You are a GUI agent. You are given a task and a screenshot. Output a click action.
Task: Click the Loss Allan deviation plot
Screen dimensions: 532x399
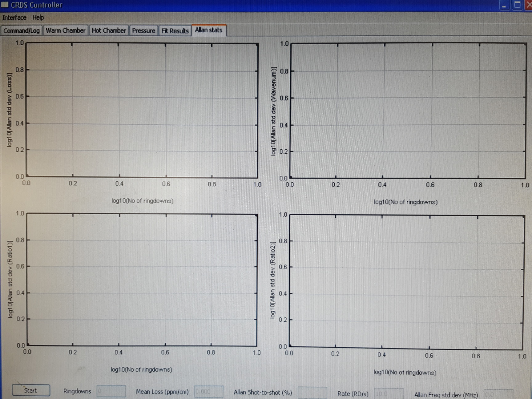[x=142, y=111]
